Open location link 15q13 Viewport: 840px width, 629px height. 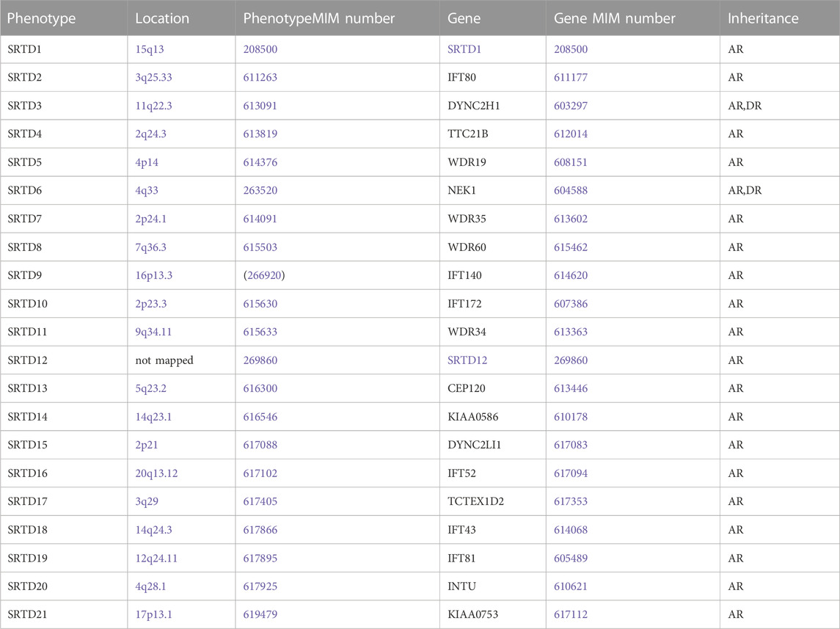150,49
